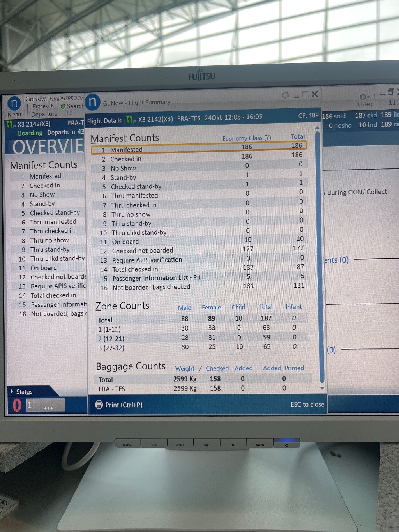Click the refresh icon in Flight Summary title bar
The width and height of the screenshot is (399, 532).
point(285,95)
